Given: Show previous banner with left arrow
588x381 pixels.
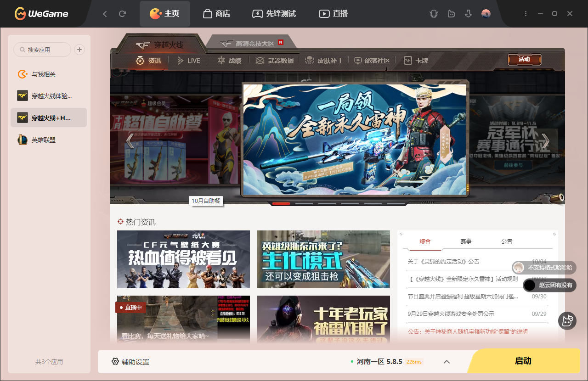Looking at the screenshot, I should pyautogui.click(x=130, y=141).
